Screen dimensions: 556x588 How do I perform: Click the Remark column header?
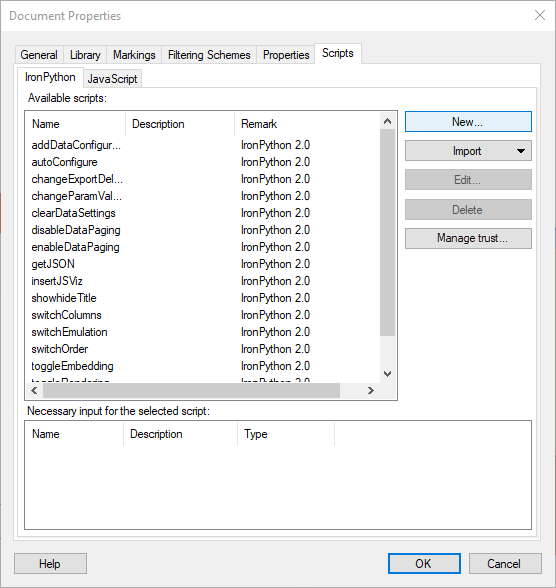pos(307,124)
